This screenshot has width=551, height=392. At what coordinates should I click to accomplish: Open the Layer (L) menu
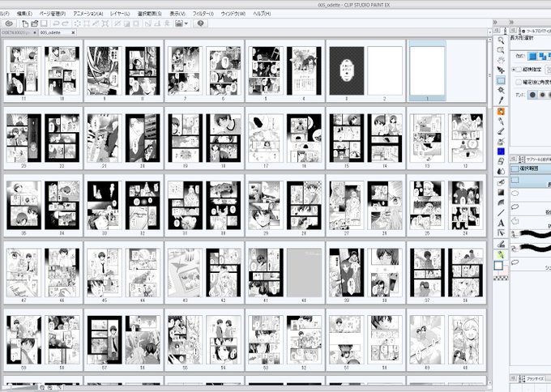click(120, 14)
